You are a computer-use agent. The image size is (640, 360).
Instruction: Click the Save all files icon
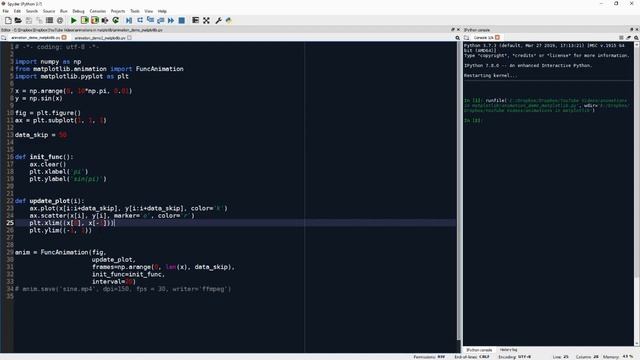click(39, 20)
